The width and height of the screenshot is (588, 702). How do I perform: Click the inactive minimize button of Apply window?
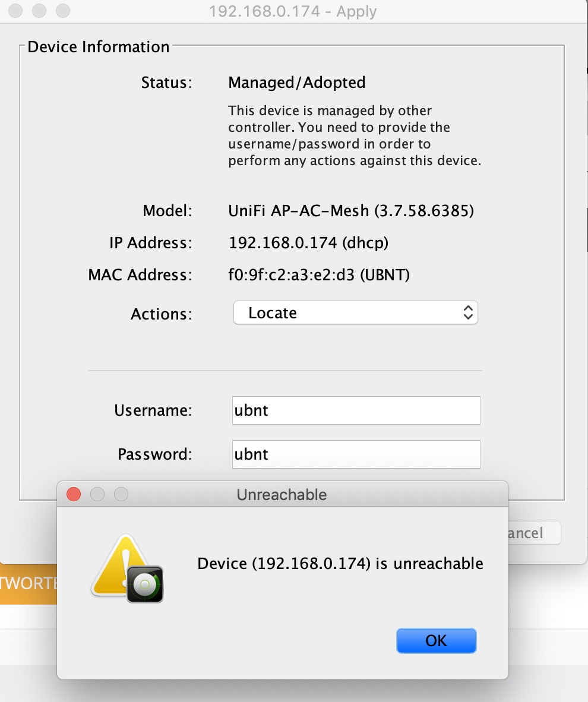[x=39, y=11]
